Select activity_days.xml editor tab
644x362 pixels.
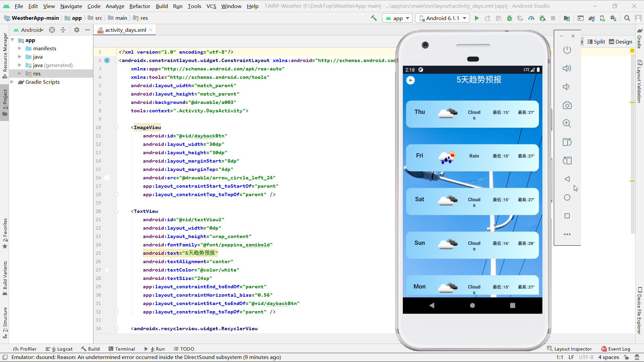click(x=125, y=30)
